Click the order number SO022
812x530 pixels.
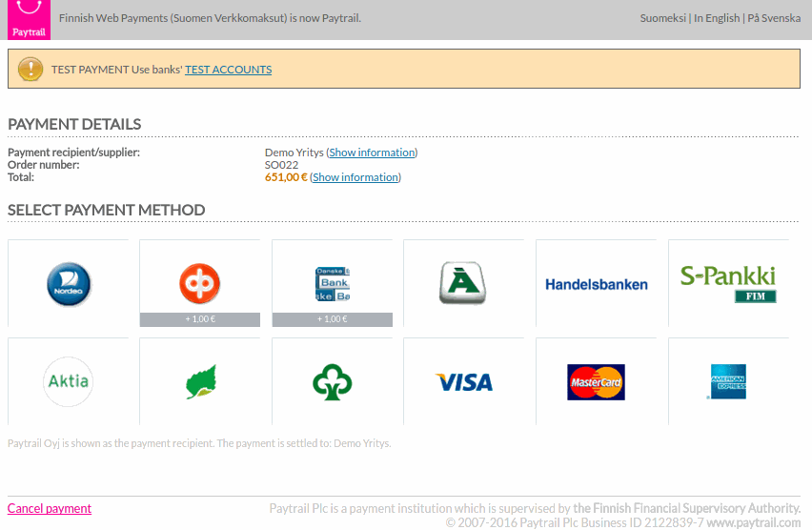pos(282,165)
